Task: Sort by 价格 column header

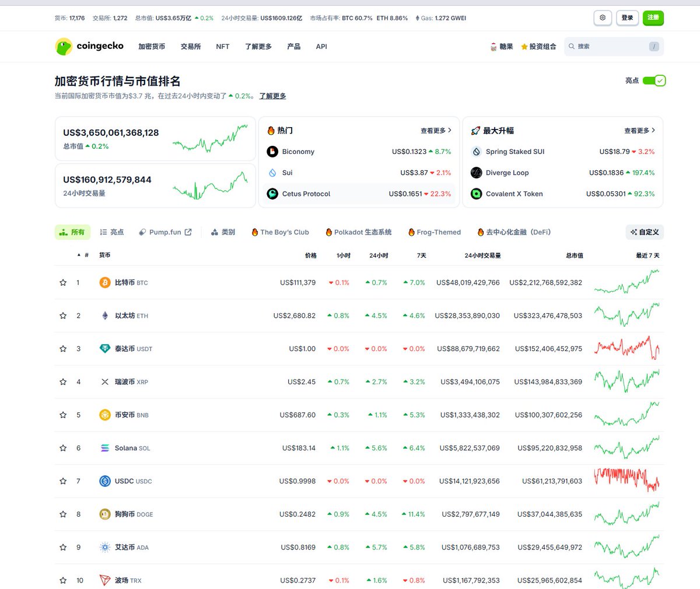Action: (310, 255)
